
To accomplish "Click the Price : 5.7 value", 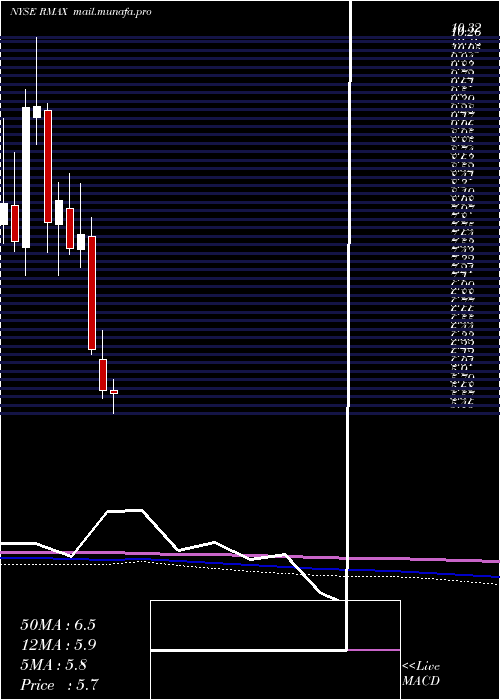I will pyautogui.click(x=60, y=684).
